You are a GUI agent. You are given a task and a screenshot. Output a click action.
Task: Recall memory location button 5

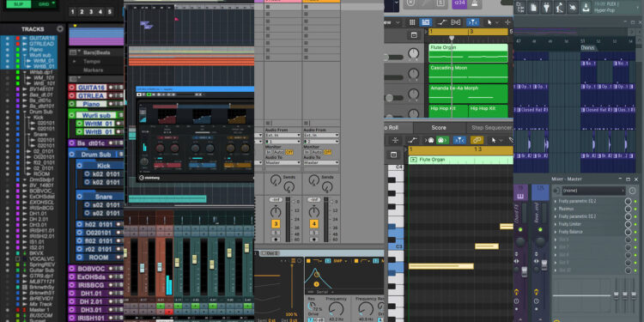[x=109, y=12]
